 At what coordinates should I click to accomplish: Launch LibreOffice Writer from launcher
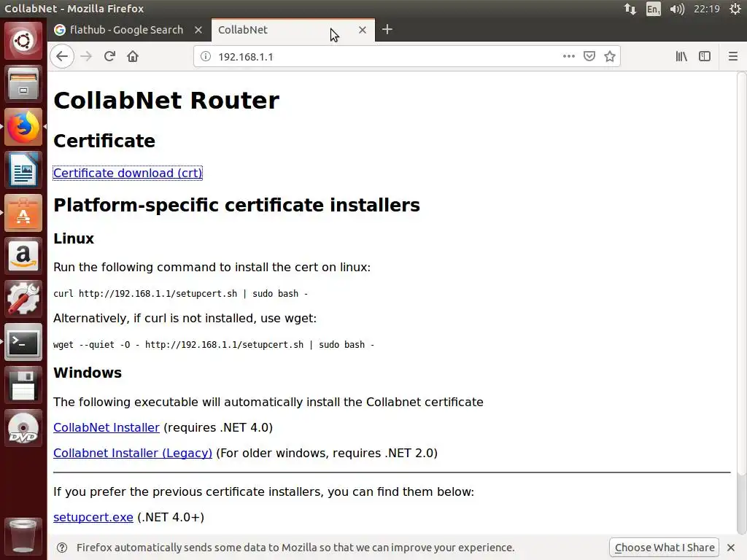click(x=23, y=170)
